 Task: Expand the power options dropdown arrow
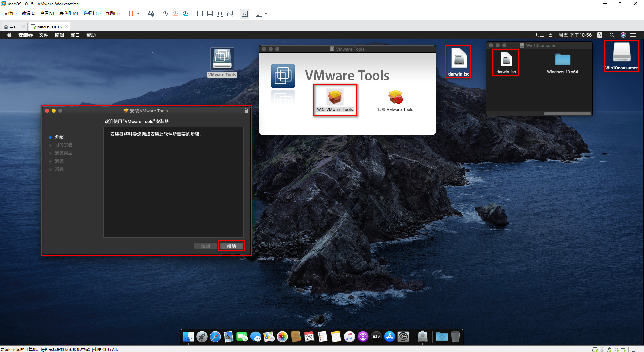[x=138, y=14]
